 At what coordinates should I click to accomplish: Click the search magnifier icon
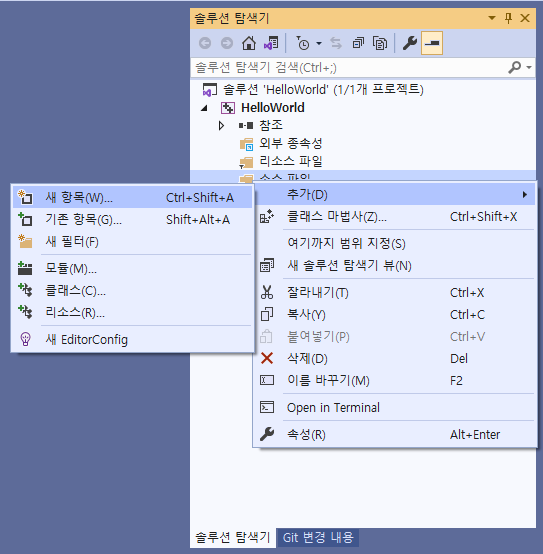point(514,67)
